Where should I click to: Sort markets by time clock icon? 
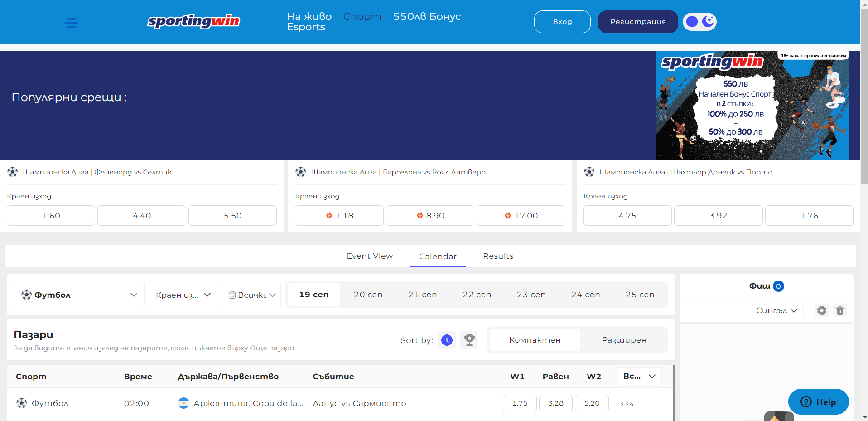(x=447, y=340)
